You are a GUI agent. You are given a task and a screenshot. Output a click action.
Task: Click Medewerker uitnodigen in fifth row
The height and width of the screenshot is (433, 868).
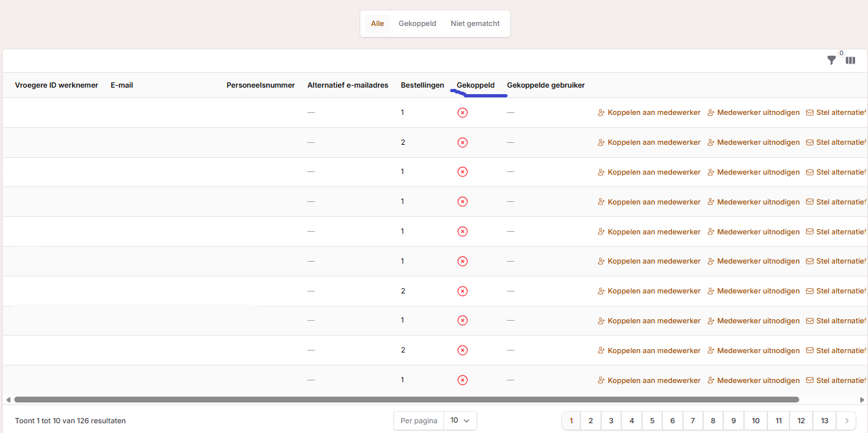[754, 232]
